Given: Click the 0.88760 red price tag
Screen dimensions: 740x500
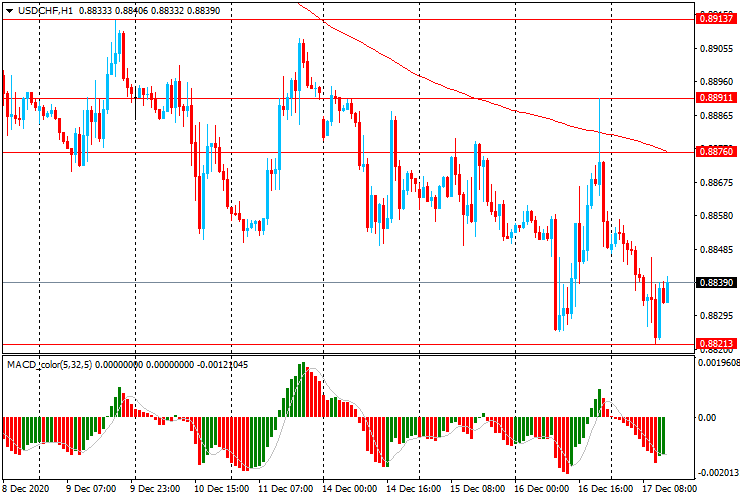Looking at the screenshot, I should [x=717, y=151].
